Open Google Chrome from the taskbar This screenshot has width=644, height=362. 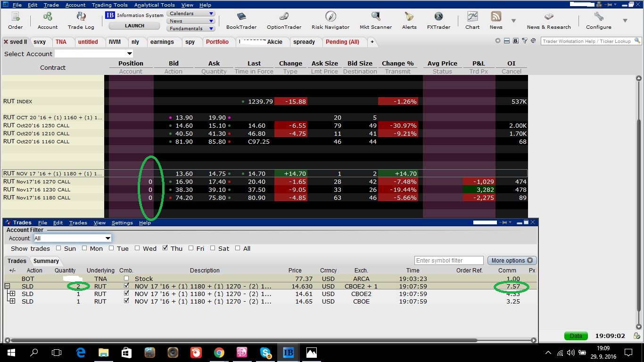219,352
